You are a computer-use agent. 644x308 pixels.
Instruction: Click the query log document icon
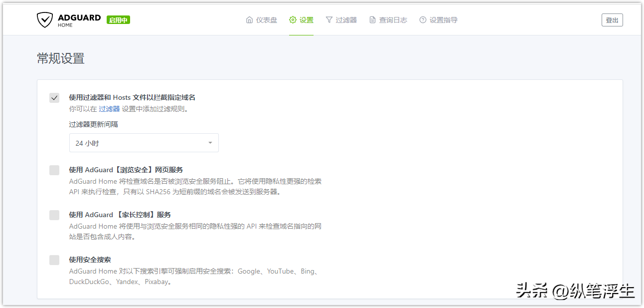click(x=372, y=20)
